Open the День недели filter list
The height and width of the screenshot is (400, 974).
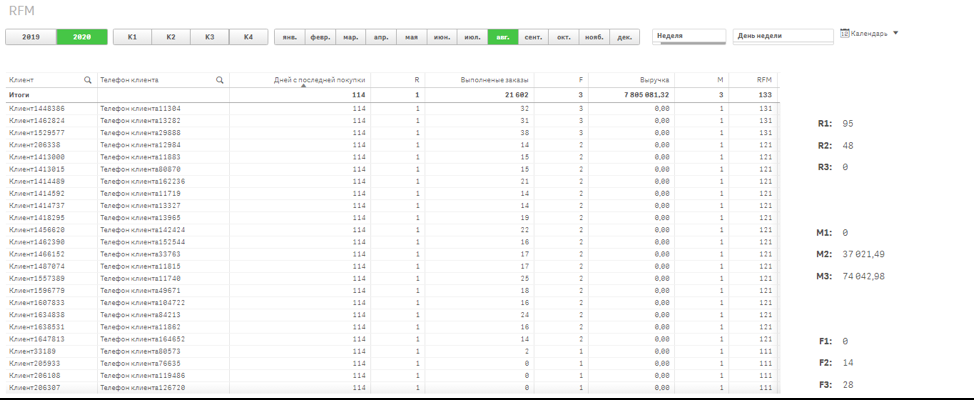(x=782, y=36)
